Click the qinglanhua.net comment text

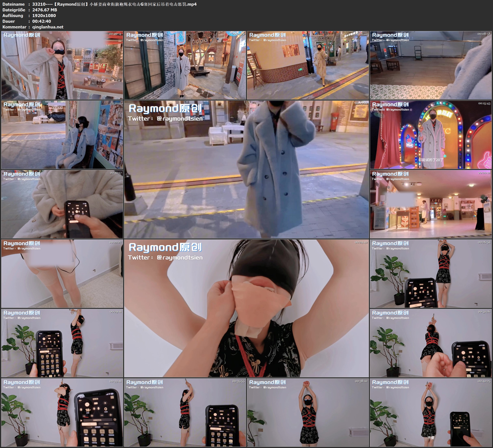point(48,27)
